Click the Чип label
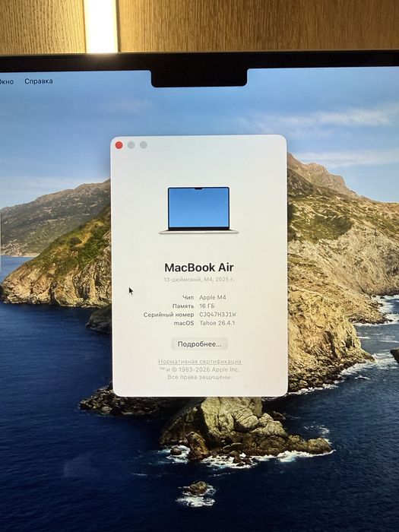399x532 pixels. click(x=188, y=297)
